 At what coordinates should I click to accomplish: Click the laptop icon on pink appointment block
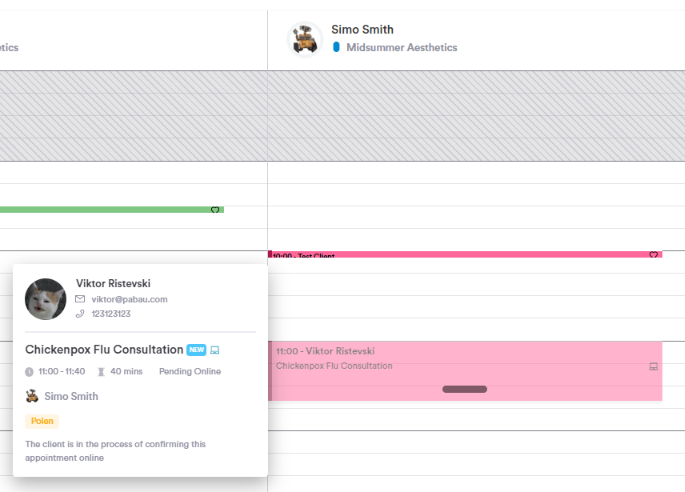(x=654, y=367)
